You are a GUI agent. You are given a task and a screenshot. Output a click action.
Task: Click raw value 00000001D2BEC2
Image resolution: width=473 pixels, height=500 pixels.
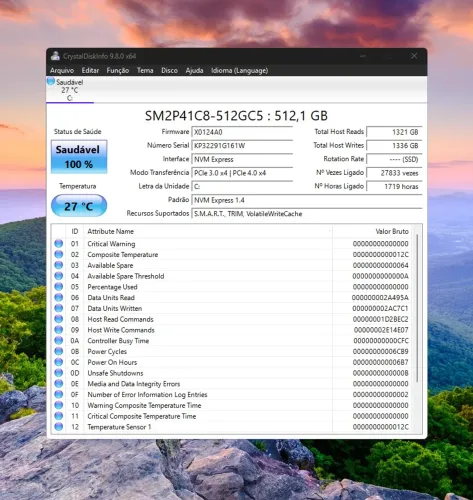point(380,319)
